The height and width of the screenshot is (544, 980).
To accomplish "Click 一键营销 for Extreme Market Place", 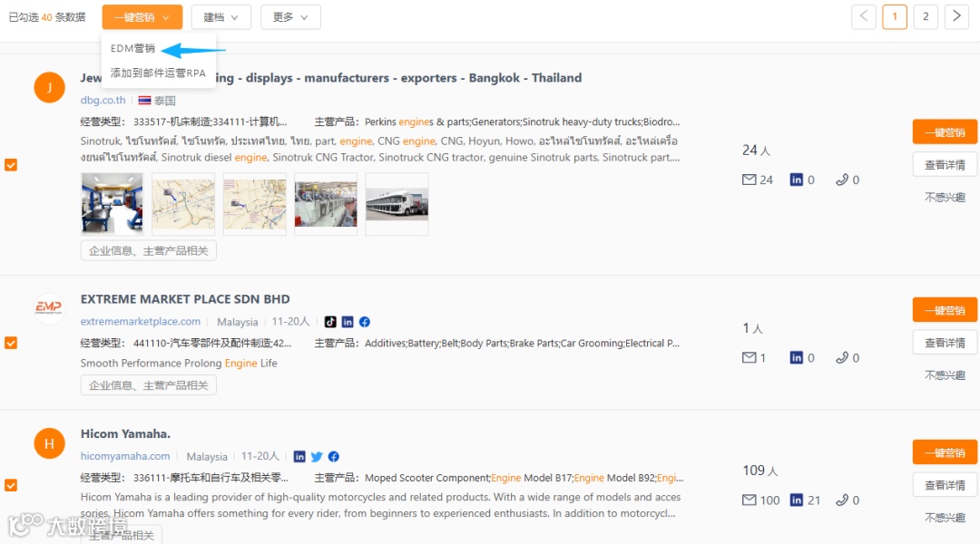I will (945, 310).
